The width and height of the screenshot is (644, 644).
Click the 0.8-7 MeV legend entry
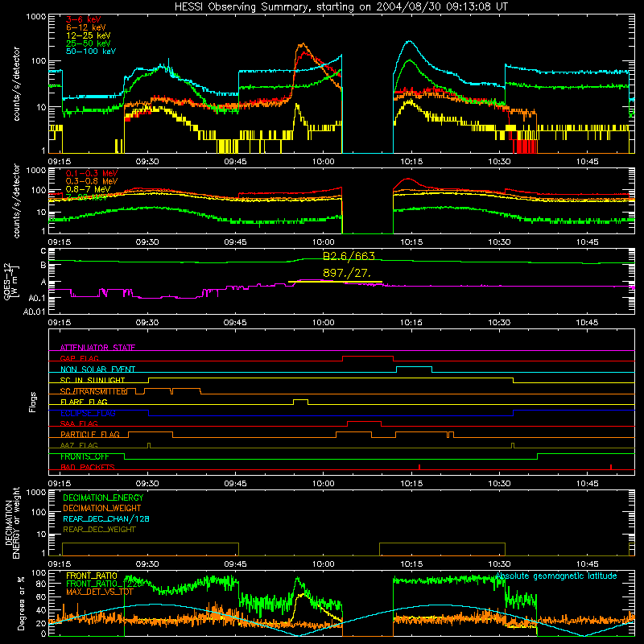coord(89,189)
